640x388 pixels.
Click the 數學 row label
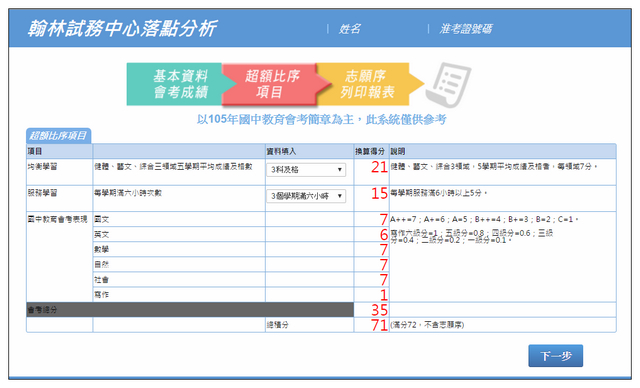point(102,249)
